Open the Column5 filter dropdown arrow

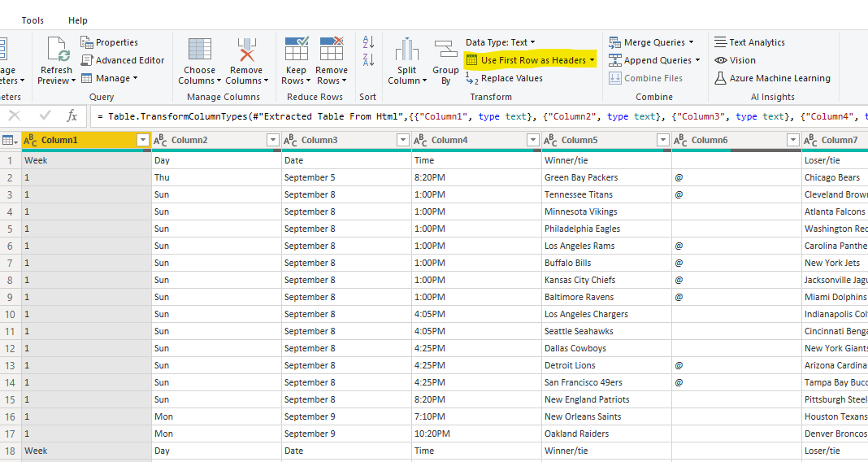(663, 141)
